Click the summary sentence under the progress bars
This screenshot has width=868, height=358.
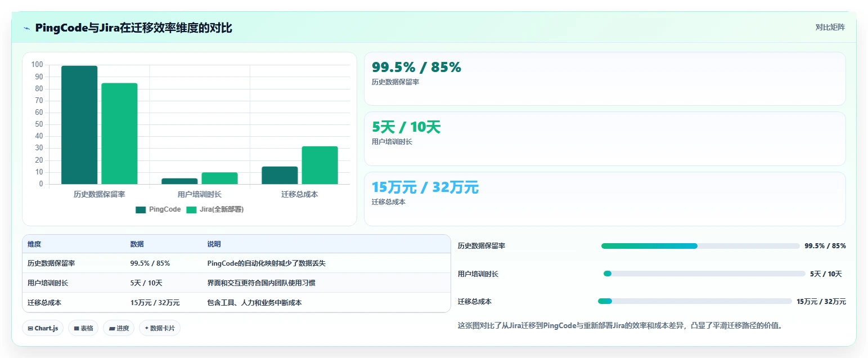[x=620, y=325]
